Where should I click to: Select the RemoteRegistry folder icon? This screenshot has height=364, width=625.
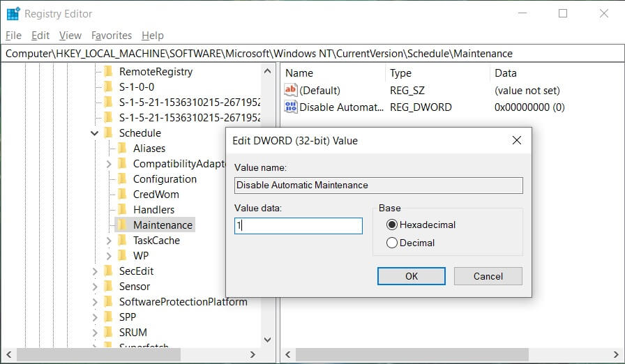108,71
